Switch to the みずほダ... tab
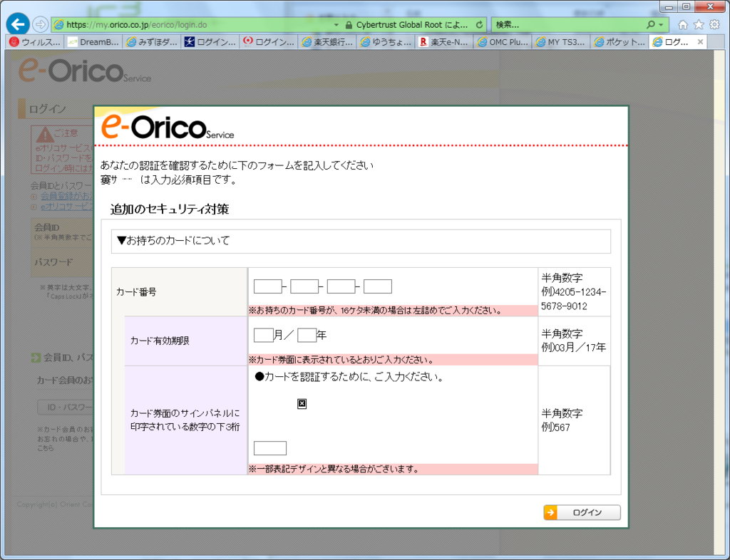Image resolution: width=730 pixels, height=560 pixels. click(153, 42)
